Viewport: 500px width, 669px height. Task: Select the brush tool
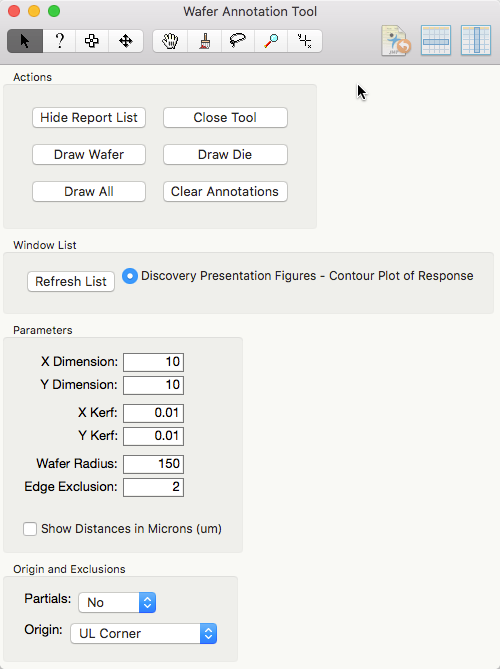click(x=204, y=41)
